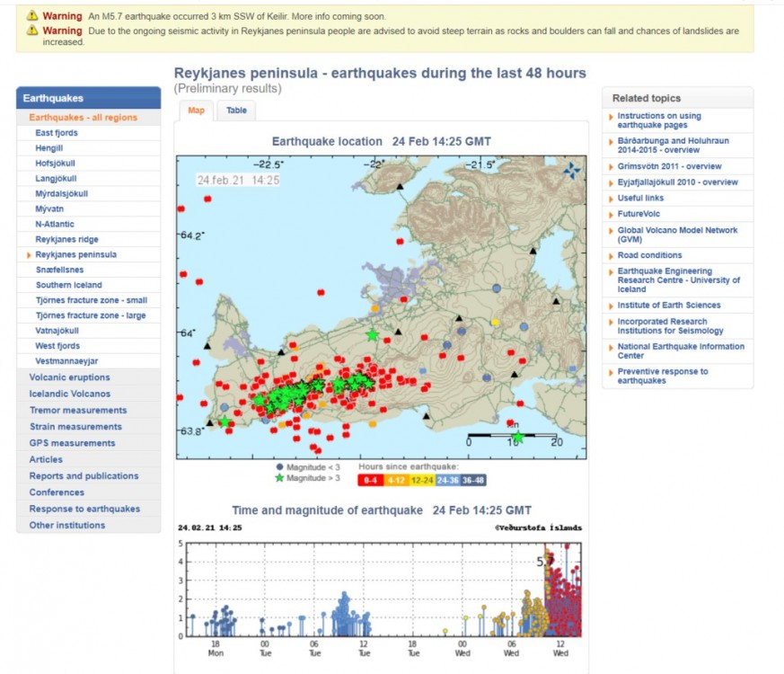Click the arrow bullet next to Road conditions

click(612, 255)
